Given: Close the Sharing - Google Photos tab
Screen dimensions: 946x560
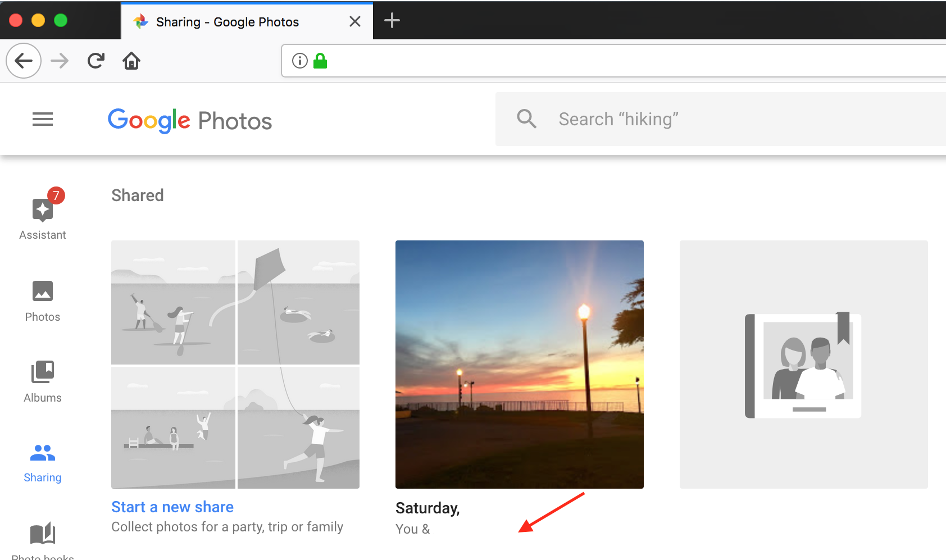Looking at the screenshot, I should point(354,21).
